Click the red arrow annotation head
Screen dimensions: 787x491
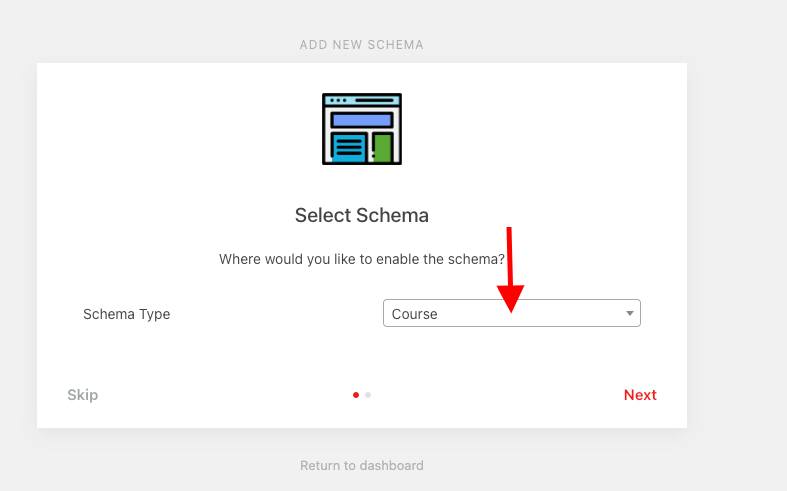510,298
